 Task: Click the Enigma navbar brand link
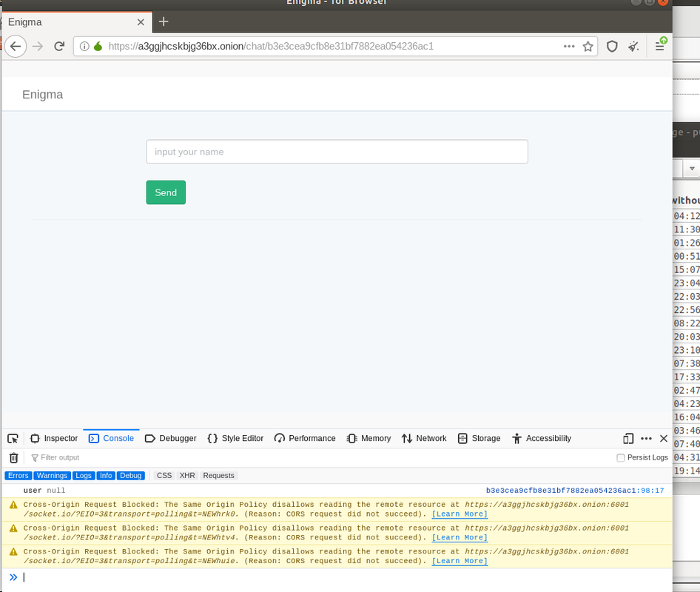pyautogui.click(x=42, y=95)
